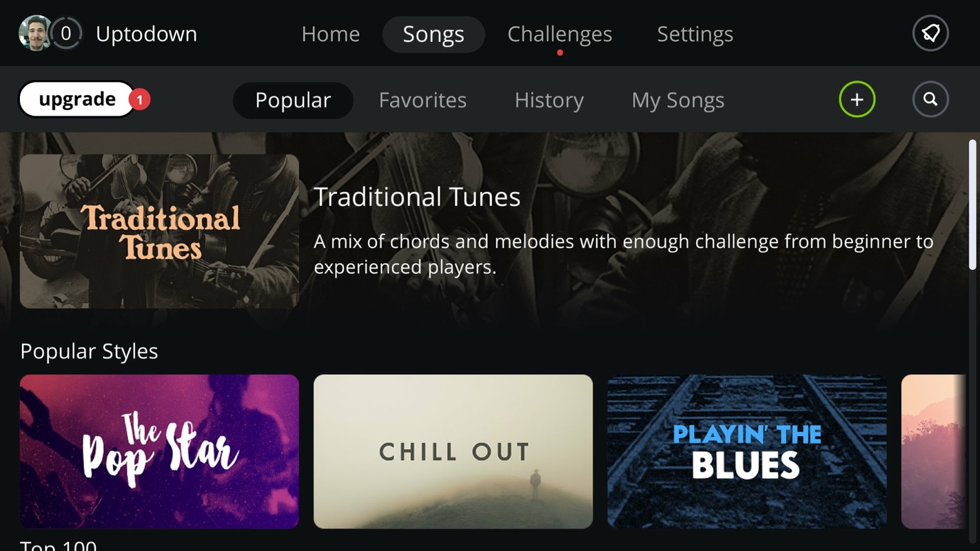Open the Traditional Tunes banner thumbnail
The width and height of the screenshot is (980, 551).
tap(159, 231)
